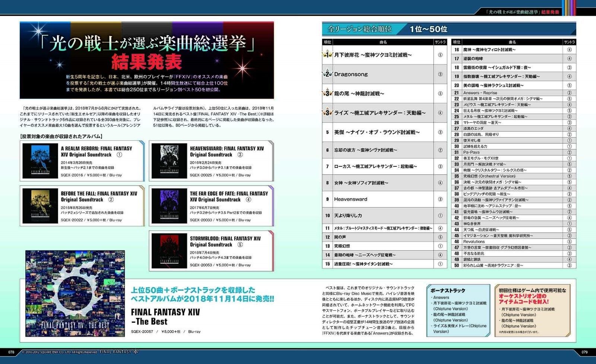Screen dimensions: 596x364
Task: Open Before the Fall soundtrack cover thumbnail
Action: point(40,206)
